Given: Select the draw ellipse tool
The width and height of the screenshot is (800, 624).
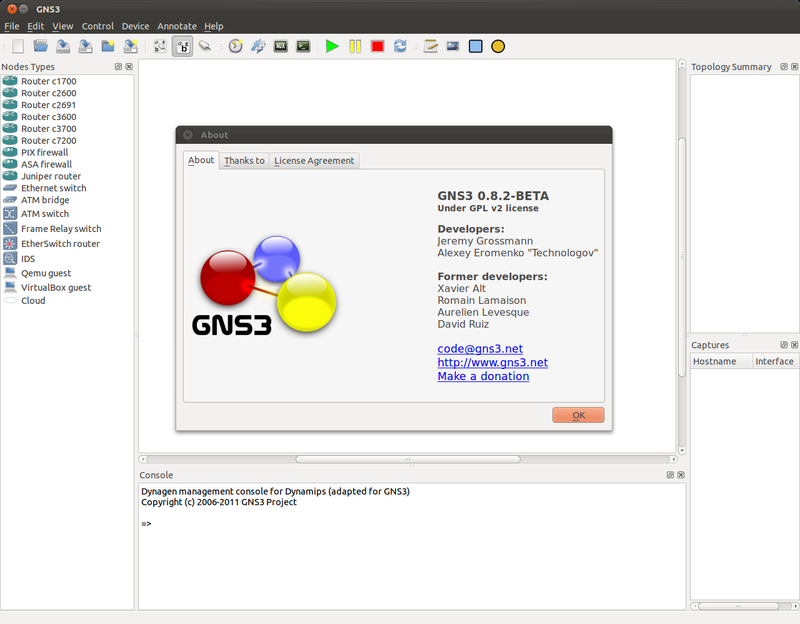Looking at the screenshot, I should coord(497,46).
